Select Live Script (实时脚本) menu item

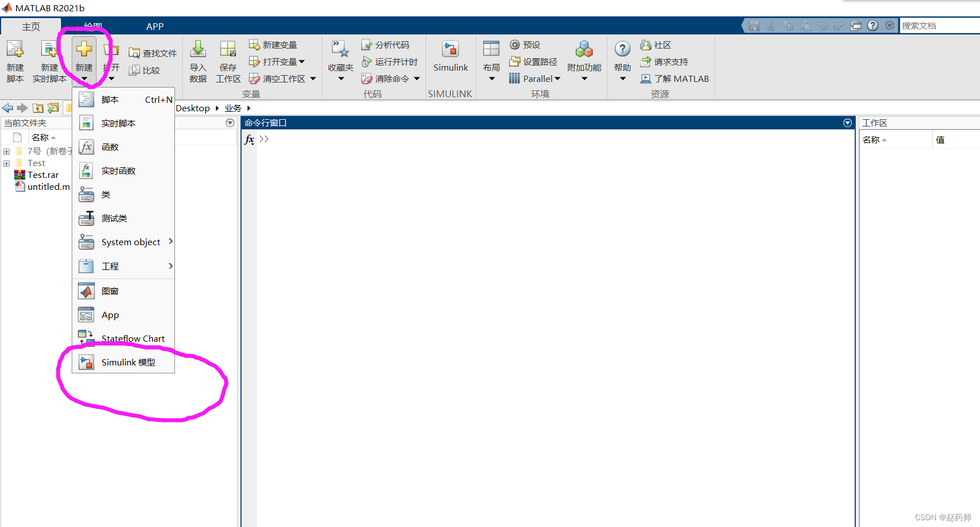coord(124,123)
